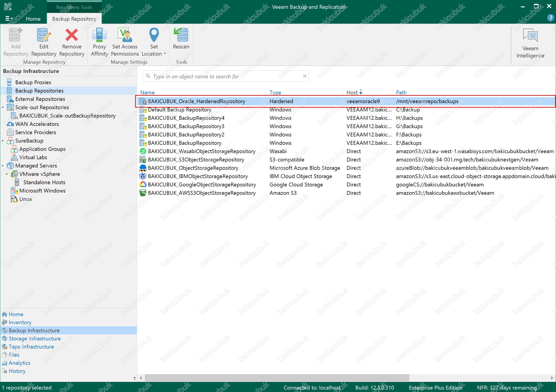556x392 pixels.
Task: Click the Wasabi repository icon
Action: pos(143,151)
